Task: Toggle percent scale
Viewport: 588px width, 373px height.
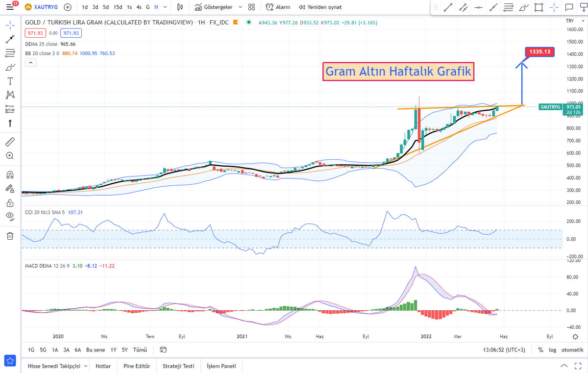Action: (540, 350)
